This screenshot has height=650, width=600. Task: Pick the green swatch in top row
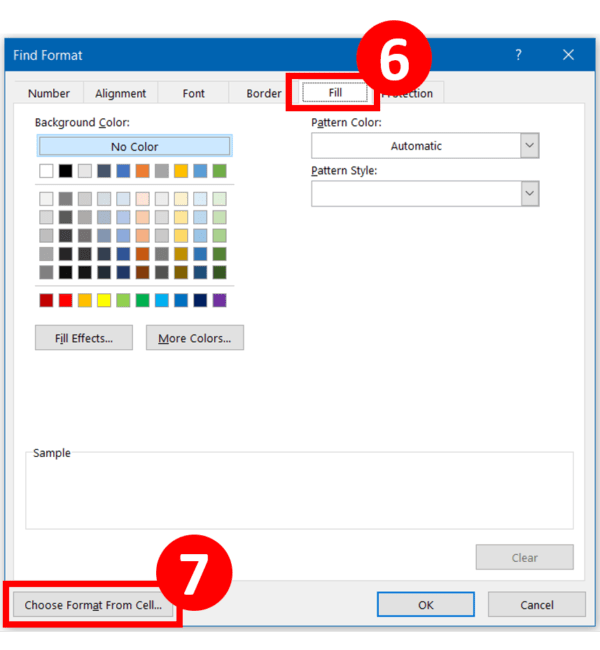219,171
